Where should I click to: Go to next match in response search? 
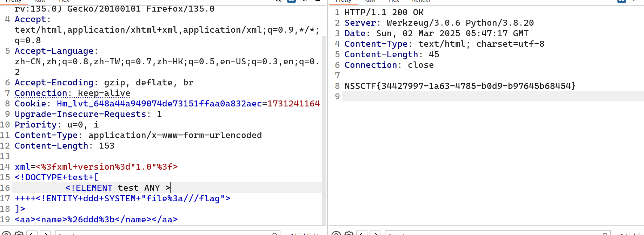(x=375, y=233)
